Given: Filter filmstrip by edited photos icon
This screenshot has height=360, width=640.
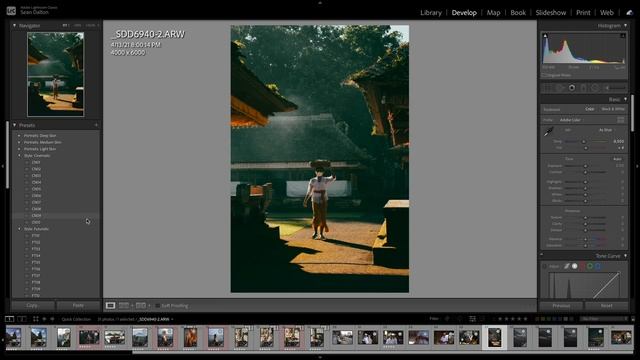Looking at the screenshot, I should pos(472,319).
